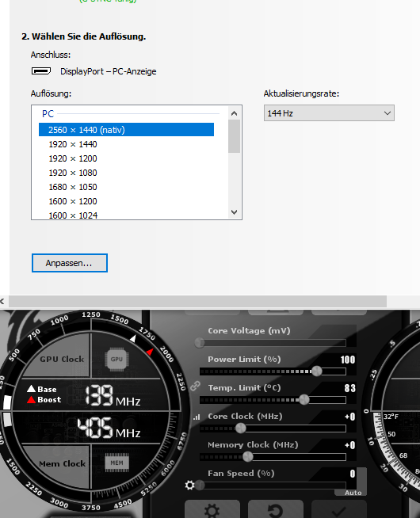Click the DisplayPort connector icon
This screenshot has height=518, width=420.
(x=41, y=71)
